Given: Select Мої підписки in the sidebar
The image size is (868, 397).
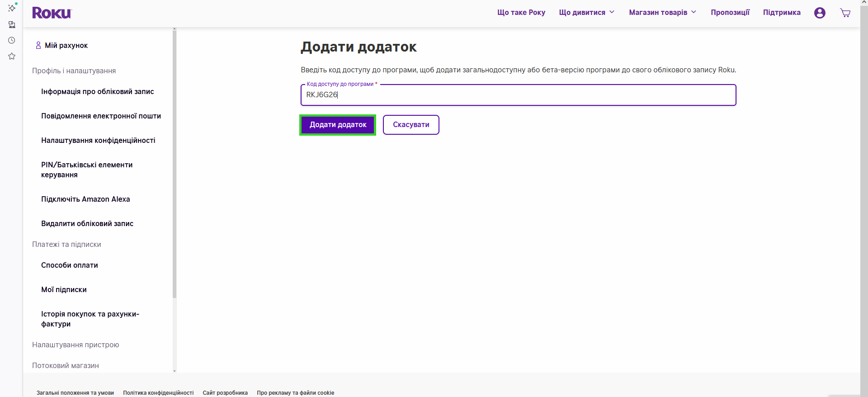Looking at the screenshot, I should [64, 289].
